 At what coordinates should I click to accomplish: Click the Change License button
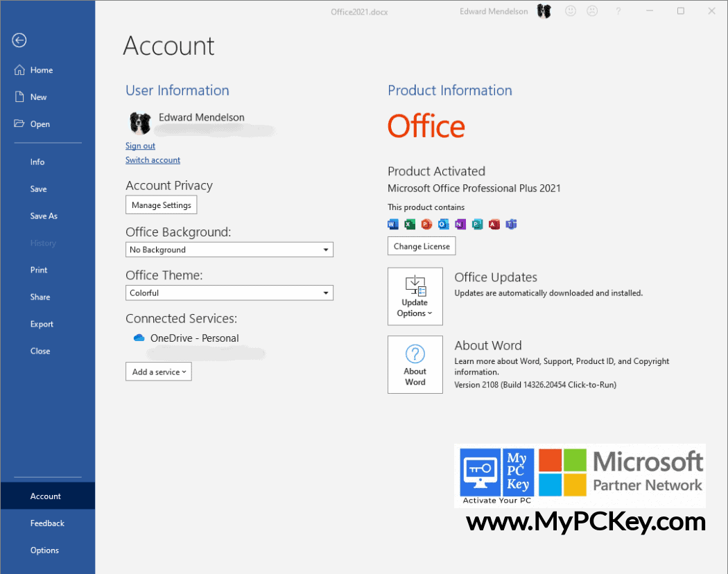coord(422,246)
